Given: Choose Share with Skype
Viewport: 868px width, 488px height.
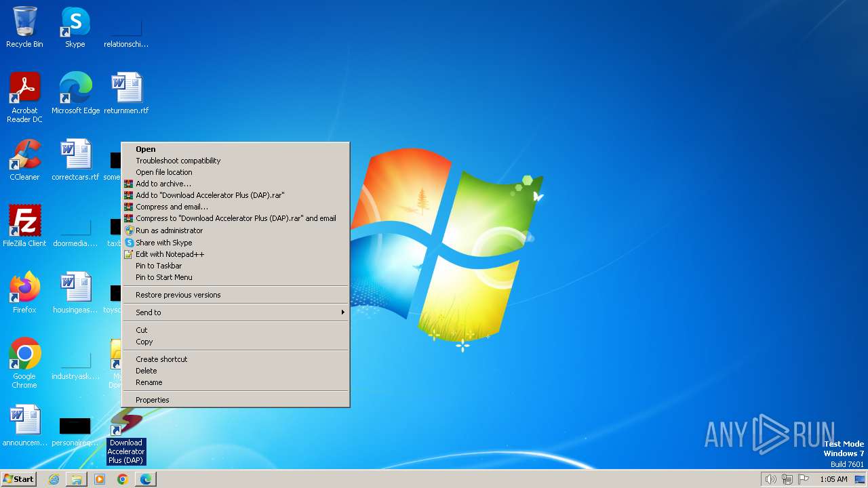Looking at the screenshot, I should click(235, 243).
